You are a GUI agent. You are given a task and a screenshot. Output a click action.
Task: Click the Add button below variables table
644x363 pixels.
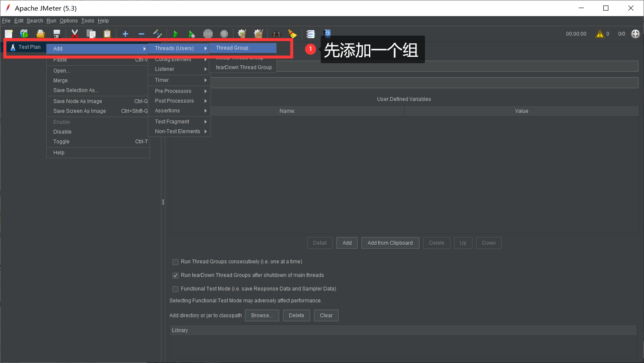point(347,243)
